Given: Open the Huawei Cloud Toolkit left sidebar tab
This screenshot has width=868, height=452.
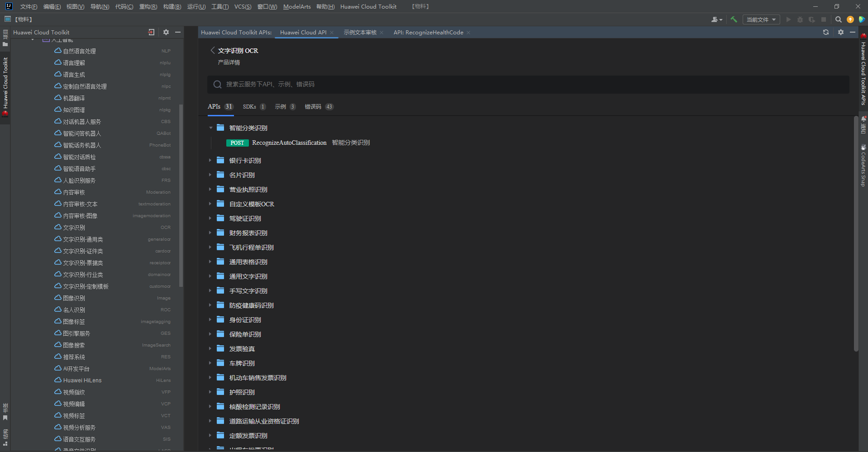Looking at the screenshot, I should [x=5, y=87].
